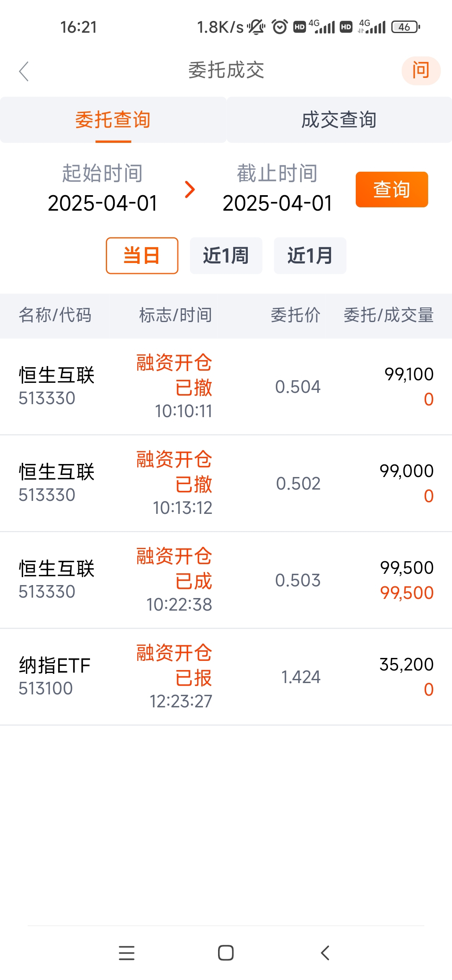
Task: Tap the battery indicator in status bar
Action: coord(406,27)
